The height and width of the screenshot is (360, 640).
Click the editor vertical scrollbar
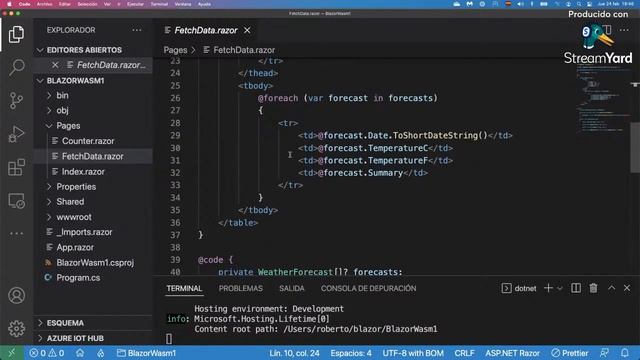click(x=635, y=147)
